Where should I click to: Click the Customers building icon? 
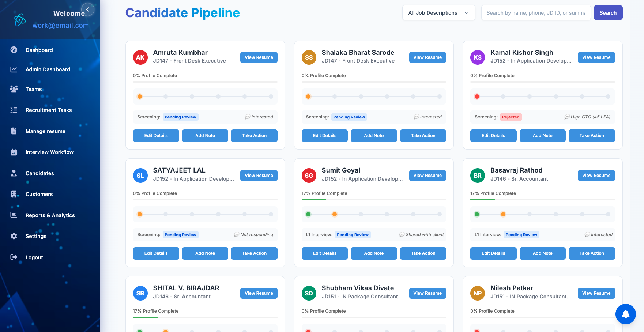coord(14,194)
